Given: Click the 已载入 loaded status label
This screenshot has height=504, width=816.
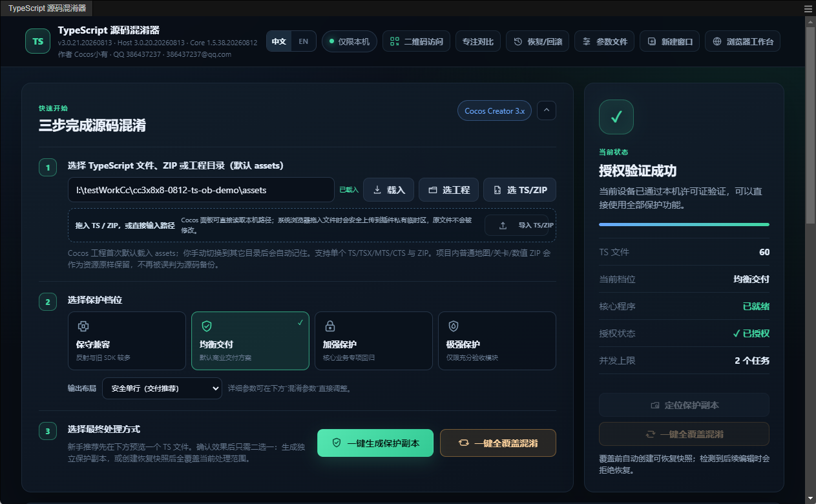Looking at the screenshot, I should (348, 190).
